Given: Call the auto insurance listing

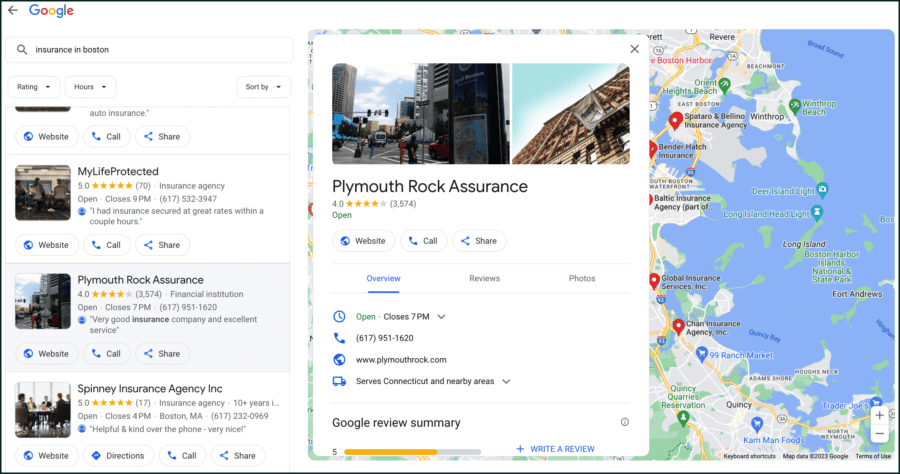Looking at the screenshot, I should (x=107, y=137).
